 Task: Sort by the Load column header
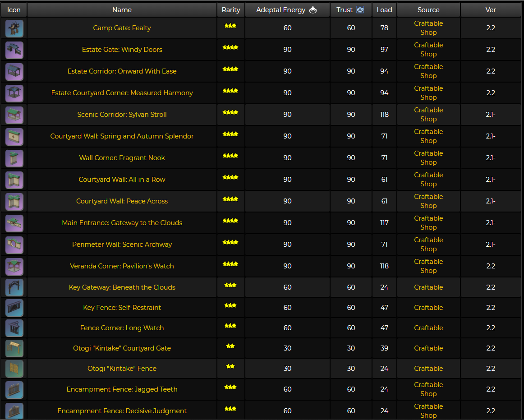pos(384,10)
